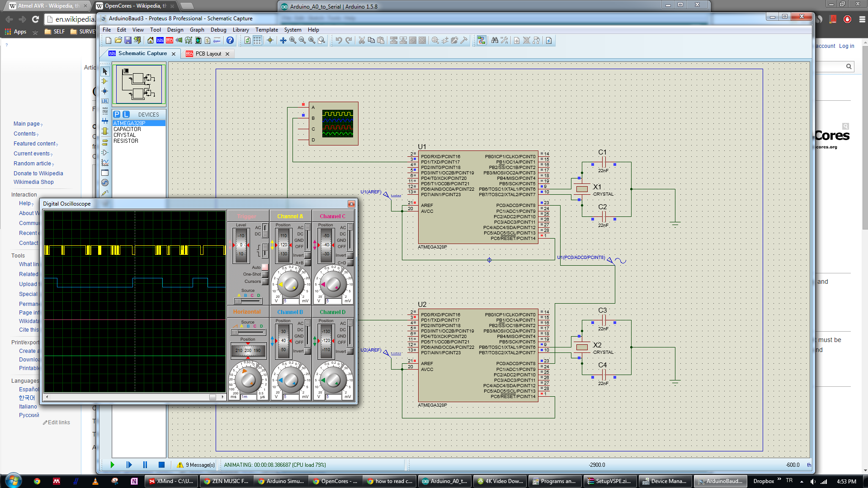Screen dimensions: 868x488
Task: Click the Search binoculars icon
Action: [x=495, y=41]
